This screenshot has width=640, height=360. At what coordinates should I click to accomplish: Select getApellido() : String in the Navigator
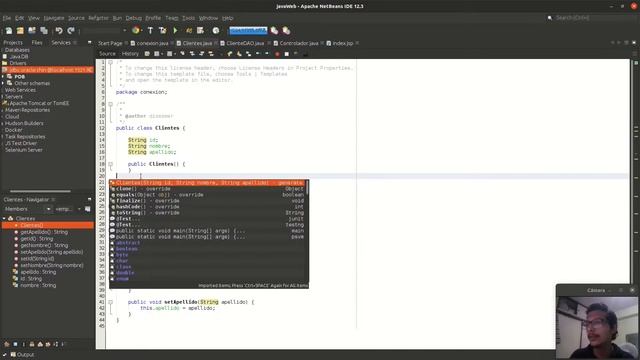(44, 232)
